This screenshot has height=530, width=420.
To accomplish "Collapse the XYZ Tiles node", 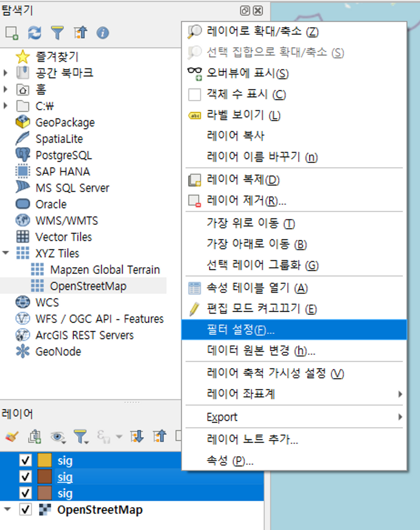I will tap(6, 253).
